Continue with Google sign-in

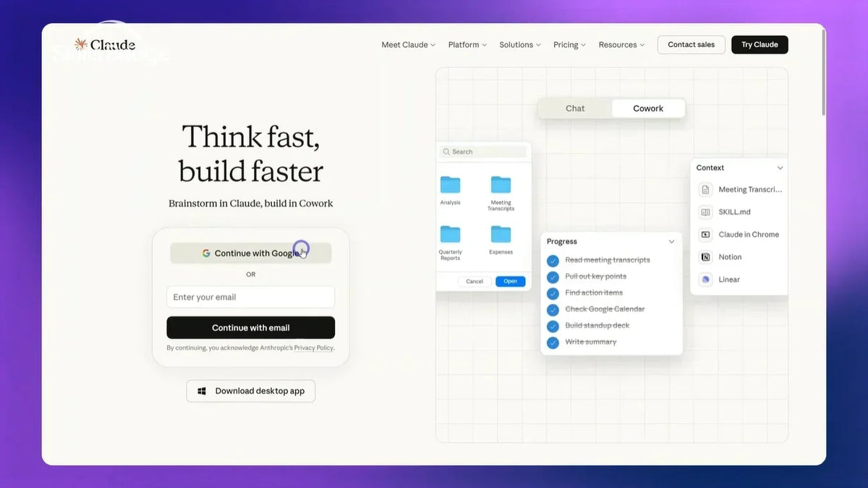[250, 253]
